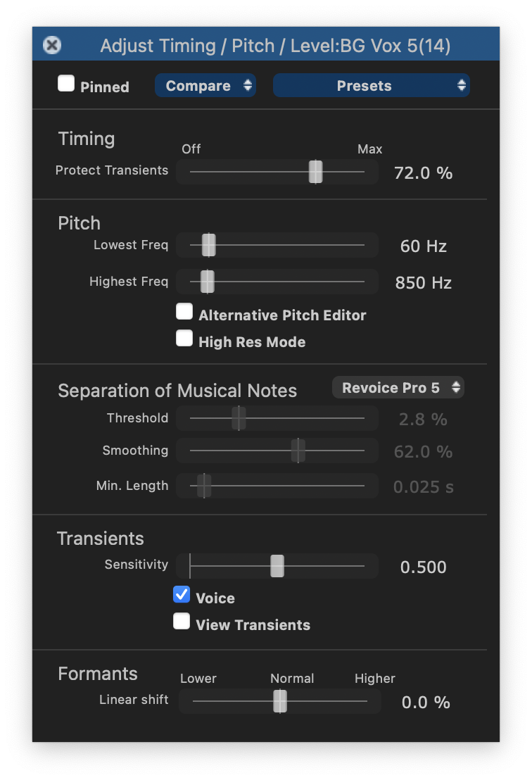This screenshot has height=780, width=532.
Task: Enable the Pinned checkbox
Action: (x=66, y=84)
